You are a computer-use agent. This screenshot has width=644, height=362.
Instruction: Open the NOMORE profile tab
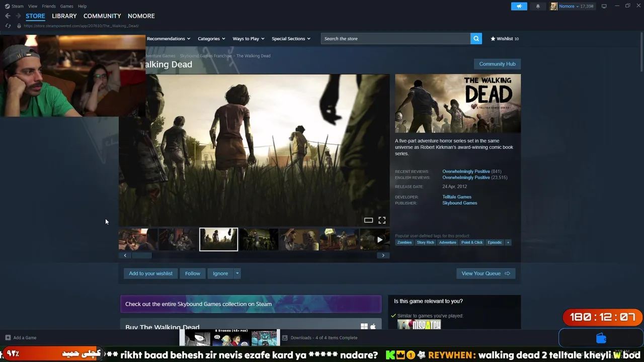[x=141, y=16]
